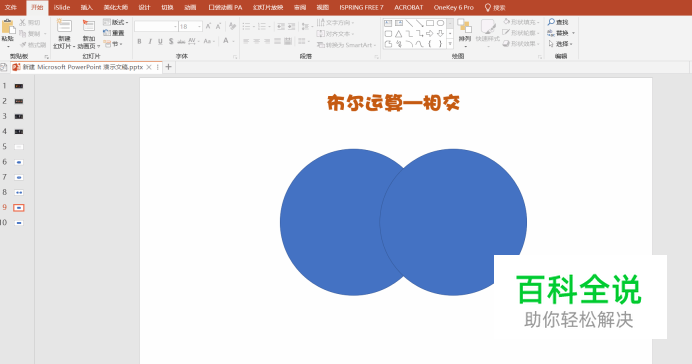The image size is (692, 364).
Task: Click the search lightbulb (搜索) icon
Action: (488, 8)
